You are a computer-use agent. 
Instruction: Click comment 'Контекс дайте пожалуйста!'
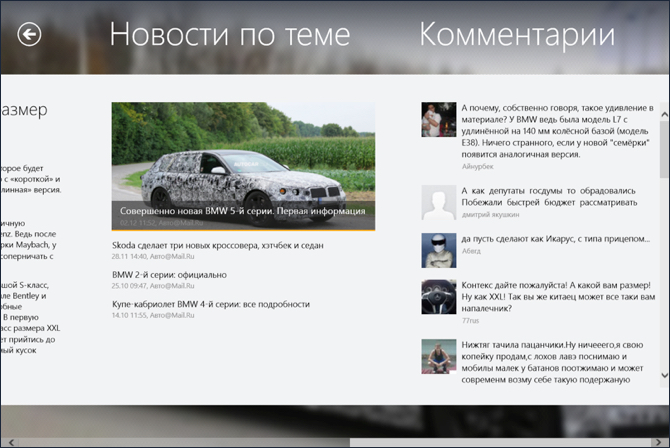[x=558, y=297]
